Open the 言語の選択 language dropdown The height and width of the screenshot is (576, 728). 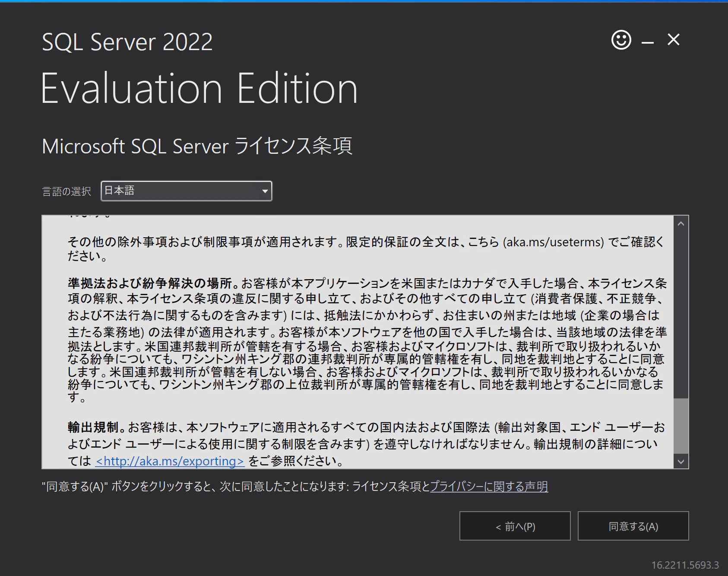(x=187, y=191)
